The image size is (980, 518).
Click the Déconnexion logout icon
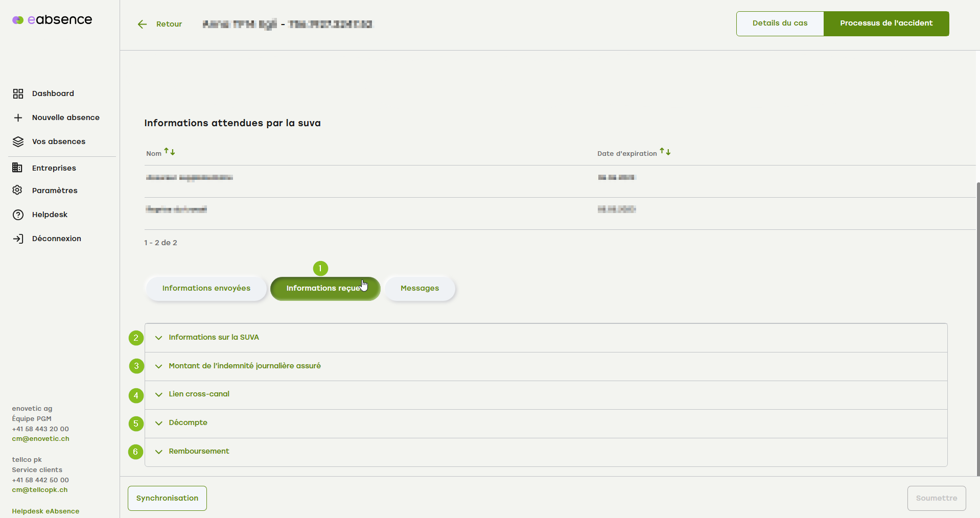[18, 239]
